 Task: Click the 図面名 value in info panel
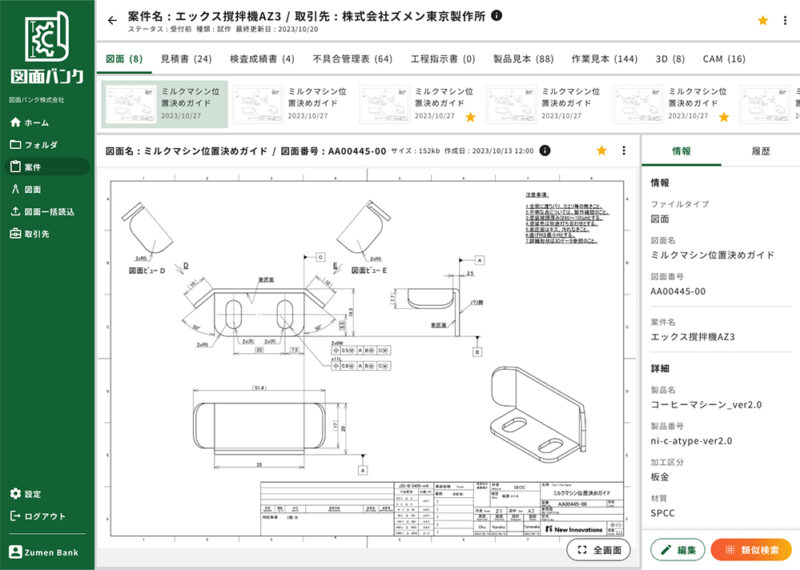pos(712,255)
